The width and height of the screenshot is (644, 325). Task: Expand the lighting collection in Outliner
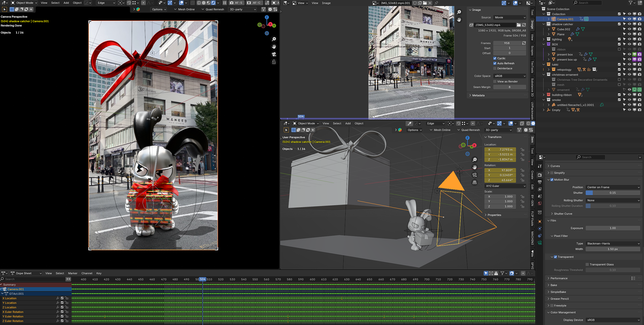pyautogui.click(x=544, y=39)
